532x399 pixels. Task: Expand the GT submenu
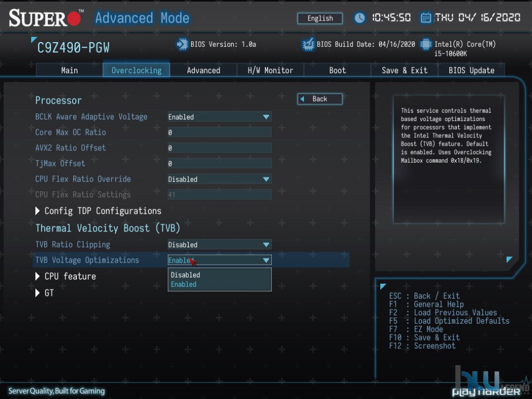(44, 293)
